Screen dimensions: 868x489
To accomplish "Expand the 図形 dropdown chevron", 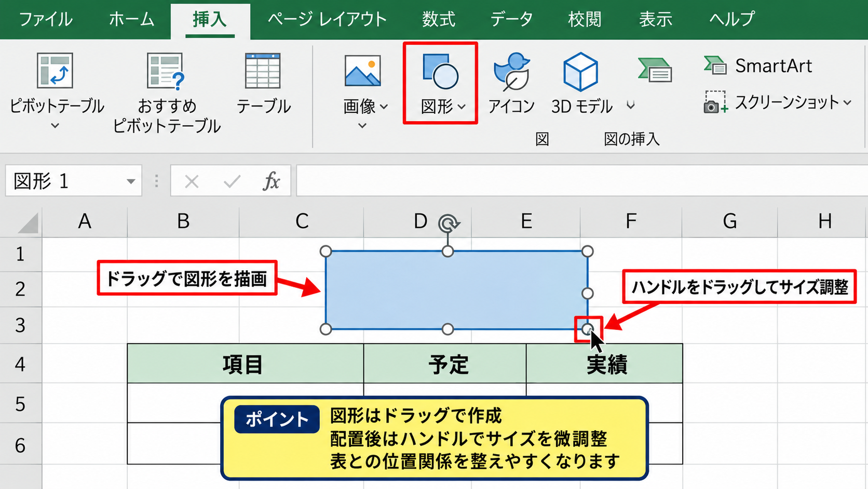I will pyautogui.click(x=462, y=107).
